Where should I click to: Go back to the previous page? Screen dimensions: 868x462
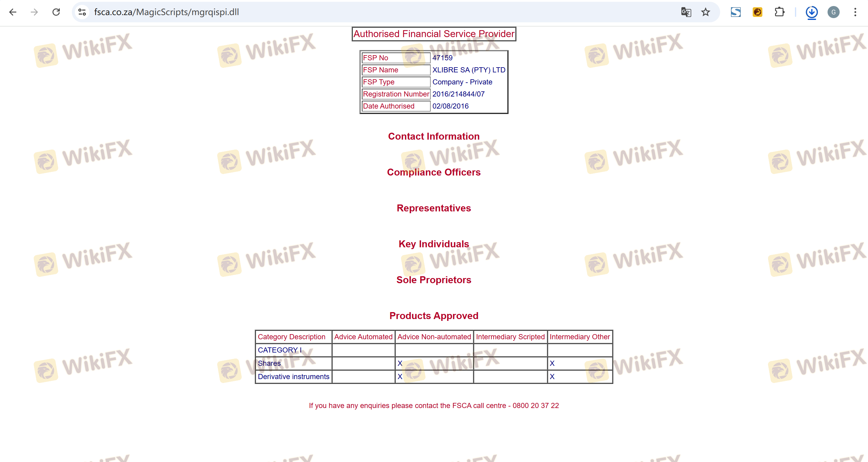(x=13, y=12)
